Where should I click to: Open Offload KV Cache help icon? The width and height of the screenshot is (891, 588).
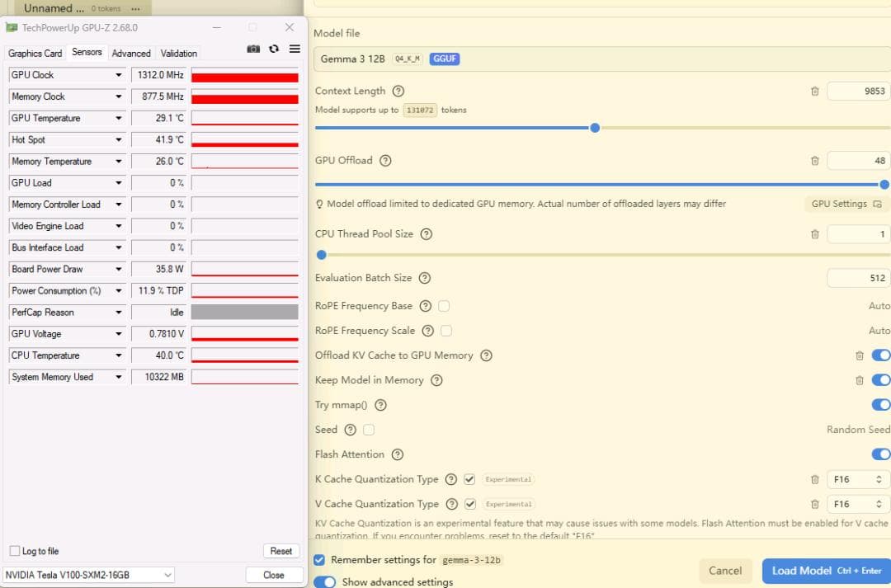(x=486, y=355)
